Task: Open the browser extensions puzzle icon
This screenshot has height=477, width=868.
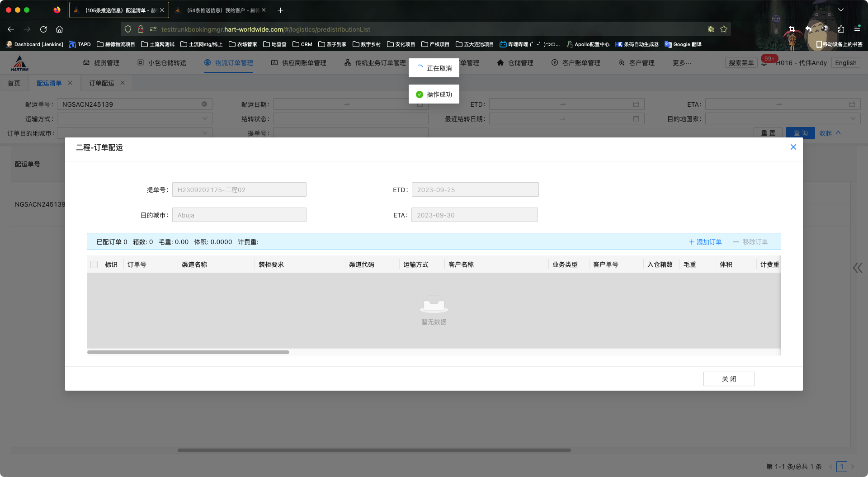Action: tap(841, 29)
